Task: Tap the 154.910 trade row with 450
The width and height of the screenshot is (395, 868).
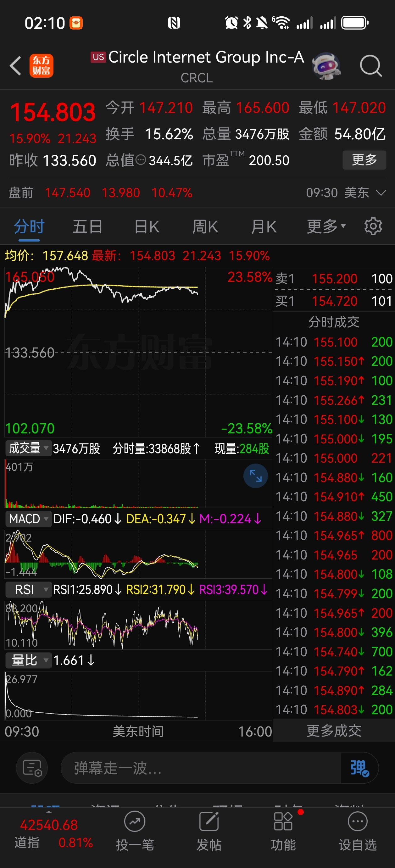Action: (x=334, y=497)
